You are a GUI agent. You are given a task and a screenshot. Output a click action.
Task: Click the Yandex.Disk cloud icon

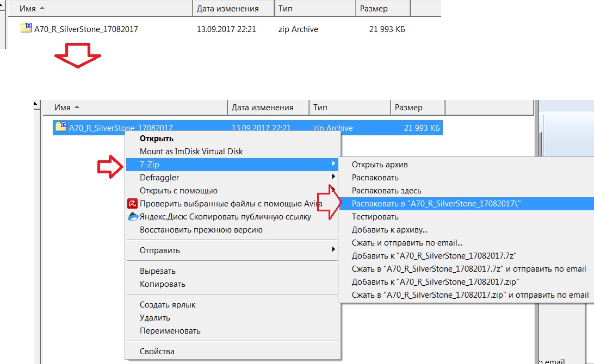133,217
